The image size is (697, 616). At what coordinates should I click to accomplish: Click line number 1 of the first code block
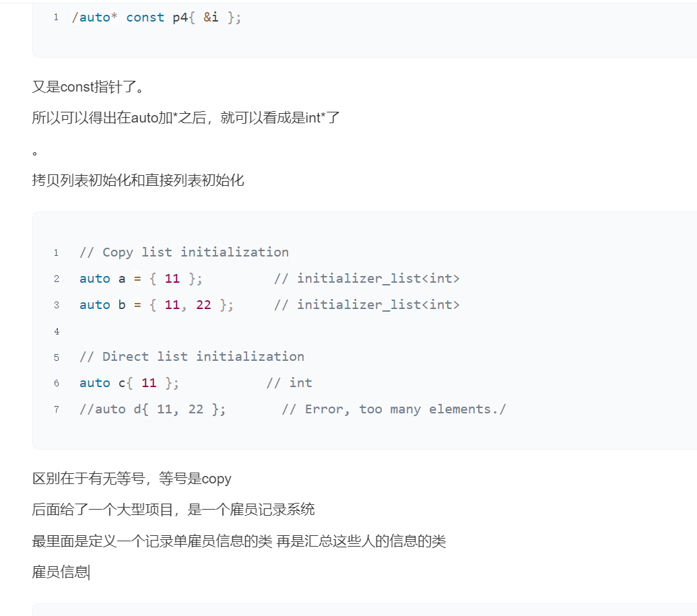pos(56,18)
